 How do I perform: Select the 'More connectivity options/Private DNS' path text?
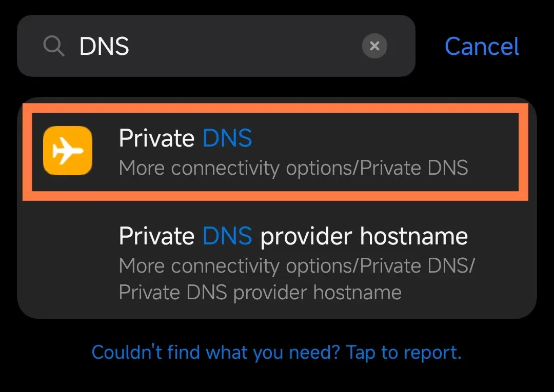click(x=293, y=168)
